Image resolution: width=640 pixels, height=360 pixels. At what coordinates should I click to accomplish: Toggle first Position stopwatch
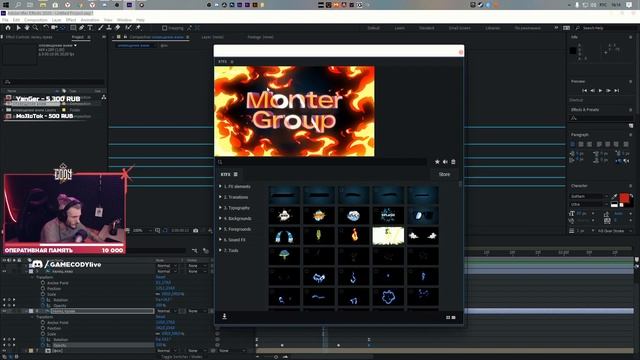[x=43, y=289]
